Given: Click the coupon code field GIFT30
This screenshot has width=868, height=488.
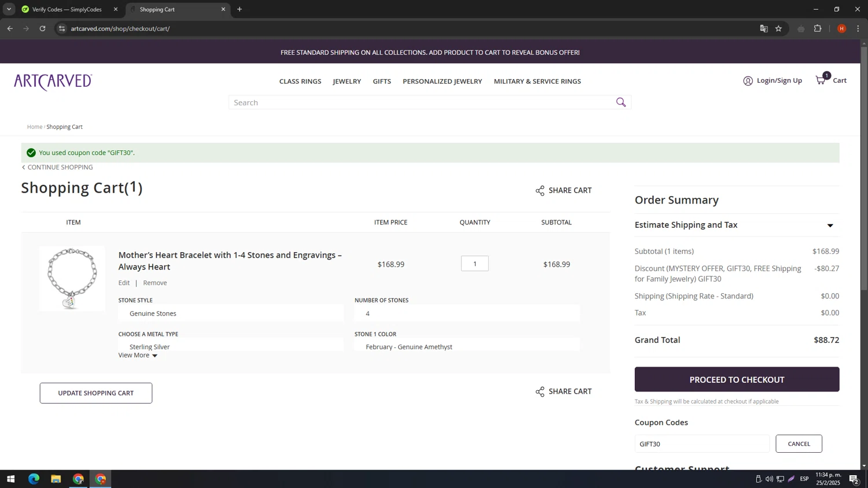Looking at the screenshot, I should (702, 443).
